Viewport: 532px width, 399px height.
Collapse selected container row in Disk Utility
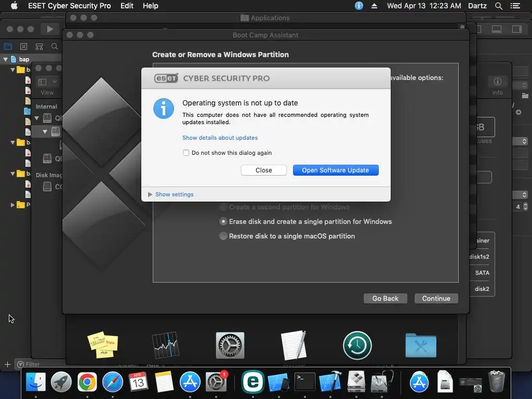point(45,131)
